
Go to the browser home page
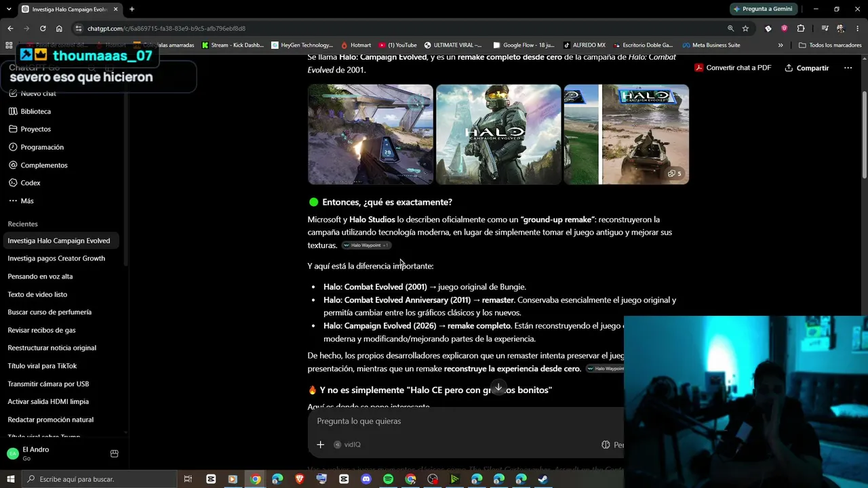(59, 28)
